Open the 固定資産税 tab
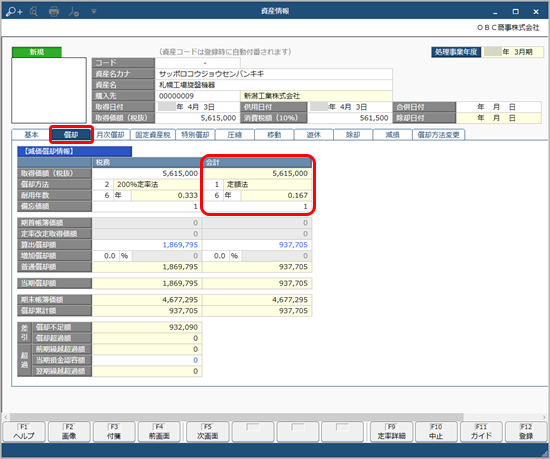The image size is (550, 459). click(x=153, y=135)
